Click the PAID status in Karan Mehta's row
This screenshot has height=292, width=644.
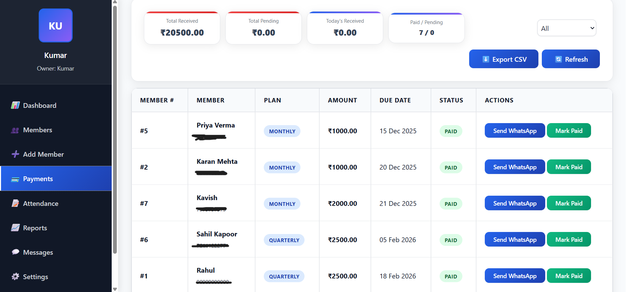pyautogui.click(x=451, y=168)
